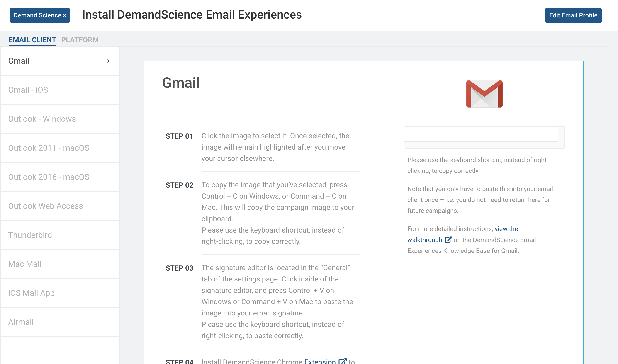Switch to the PLATFORM tab
The width and height of the screenshot is (618, 364).
tap(80, 40)
